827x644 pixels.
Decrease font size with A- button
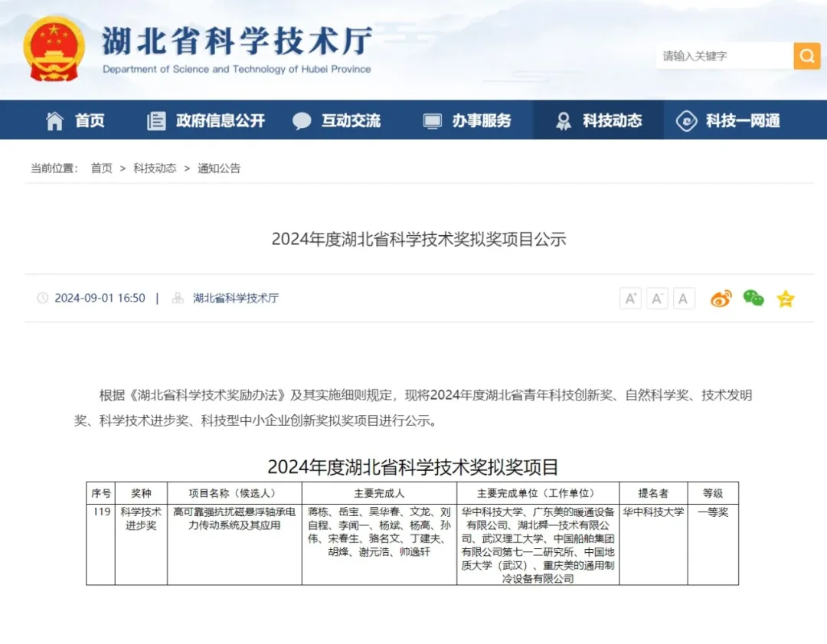point(657,299)
